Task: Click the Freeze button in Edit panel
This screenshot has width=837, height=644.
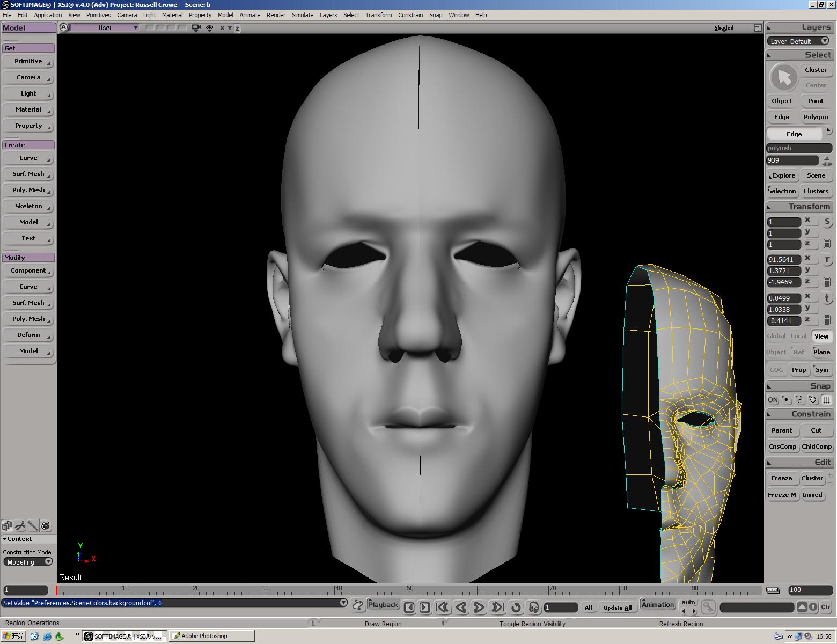Action: point(781,478)
